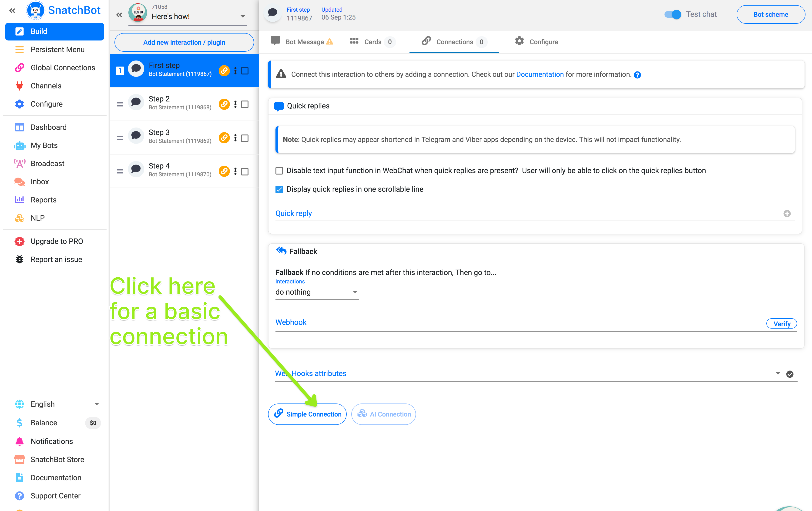Select the First step checkbox
This screenshot has height=511, width=812.
click(x=245, y=71)
